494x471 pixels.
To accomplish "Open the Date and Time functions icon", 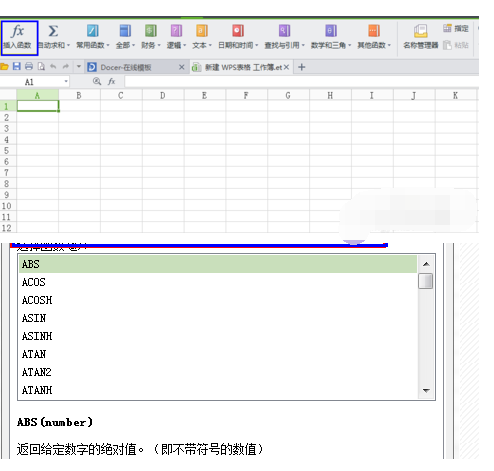I will tap(238, 31).
